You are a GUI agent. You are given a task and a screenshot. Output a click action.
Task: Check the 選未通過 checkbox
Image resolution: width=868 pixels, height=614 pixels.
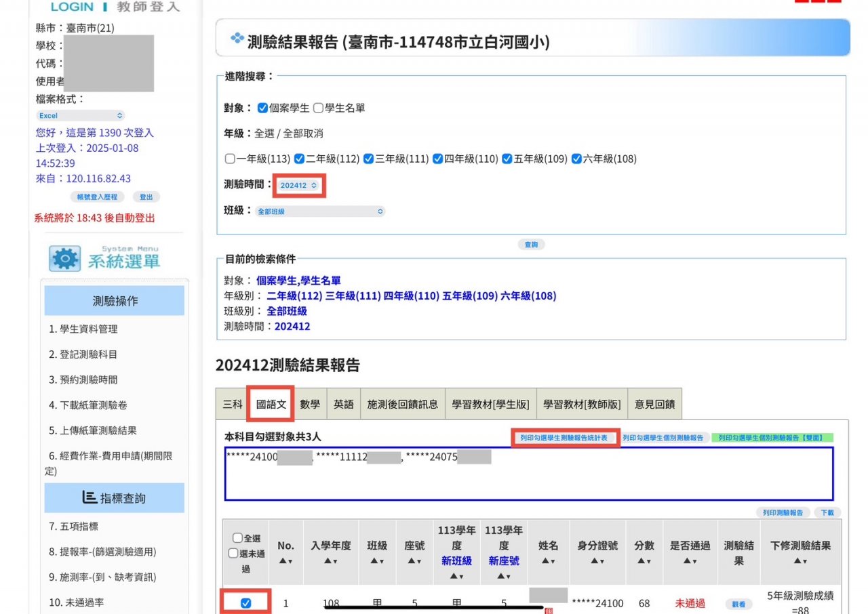click(x=233, y=553)
